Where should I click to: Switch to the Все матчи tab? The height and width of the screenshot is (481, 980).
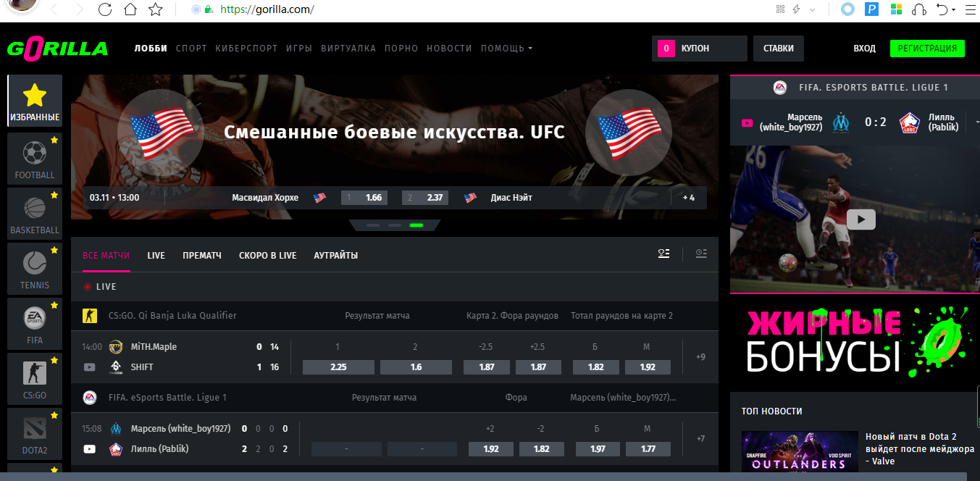[106, 256]
